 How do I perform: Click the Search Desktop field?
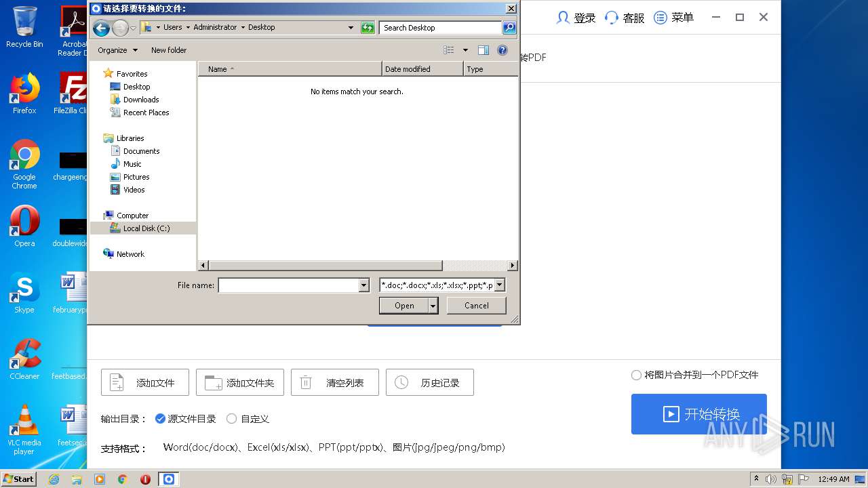tap(441, 28)
